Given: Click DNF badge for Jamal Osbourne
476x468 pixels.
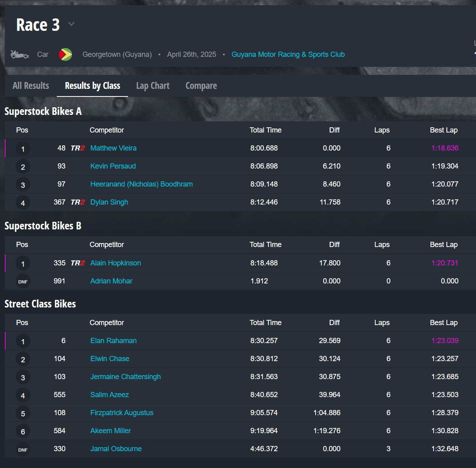Looking at the screenshot, I should click(x=23, y=450).
